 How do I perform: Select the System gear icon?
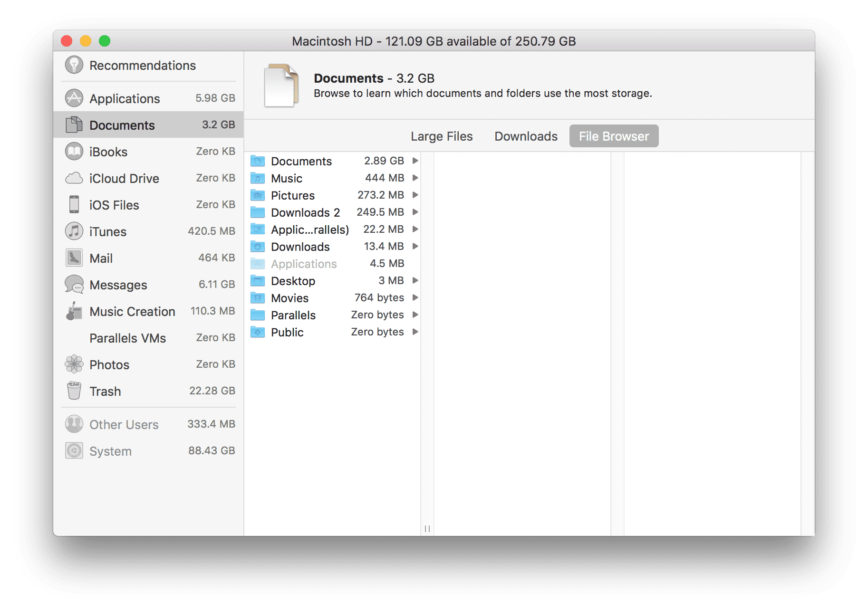click(74, 450)
